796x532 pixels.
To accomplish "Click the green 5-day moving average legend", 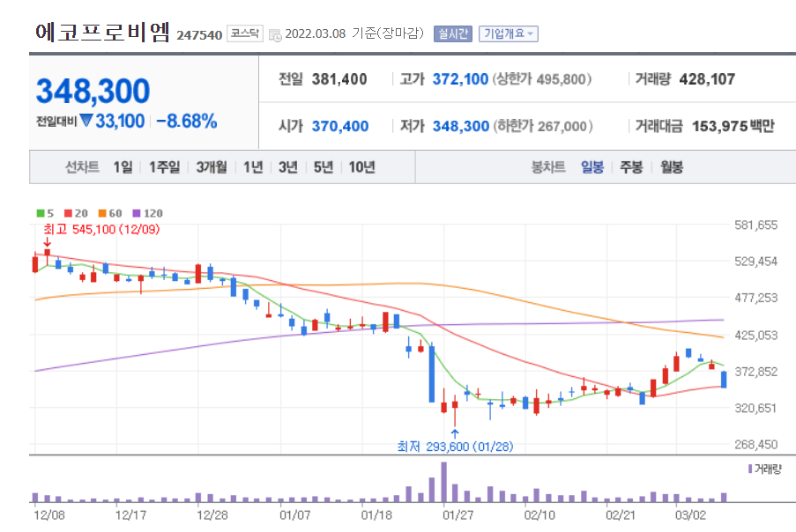I will [45, 213].
